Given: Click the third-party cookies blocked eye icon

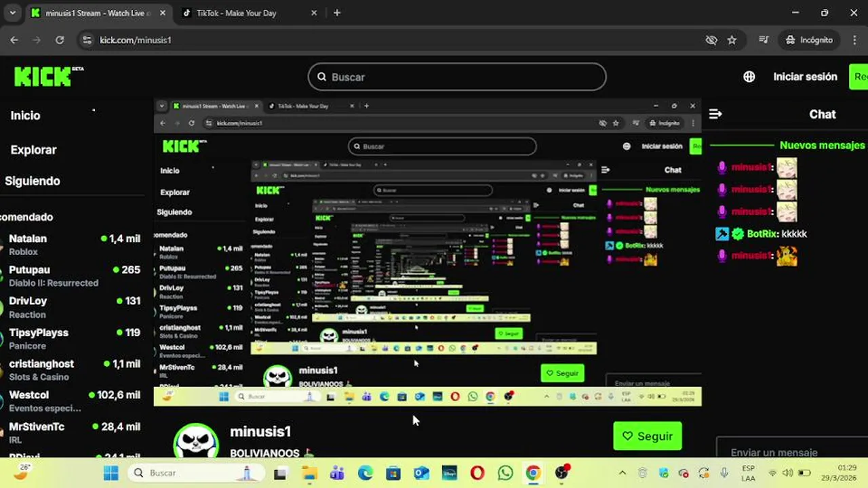Looking at the screenshot, I should [711, 40].
